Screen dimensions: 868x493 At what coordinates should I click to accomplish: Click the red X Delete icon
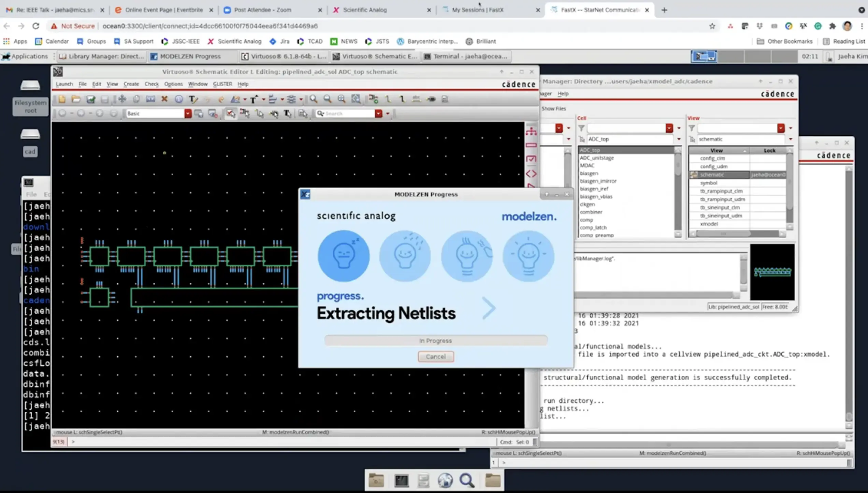pos(164,99)
